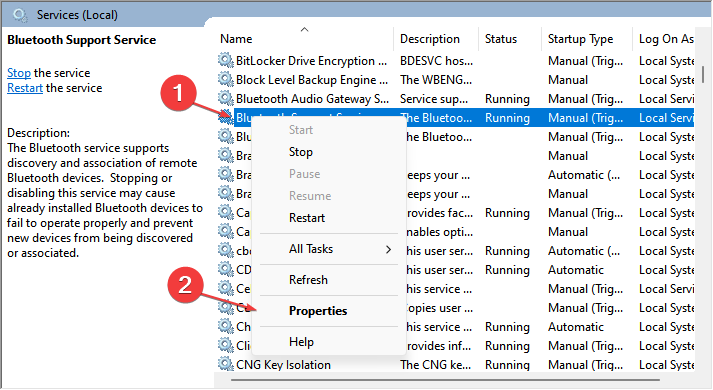Choose Restart in the context menu
The width and height of the screenshot is (713, 390).
(x=307, y=218)
